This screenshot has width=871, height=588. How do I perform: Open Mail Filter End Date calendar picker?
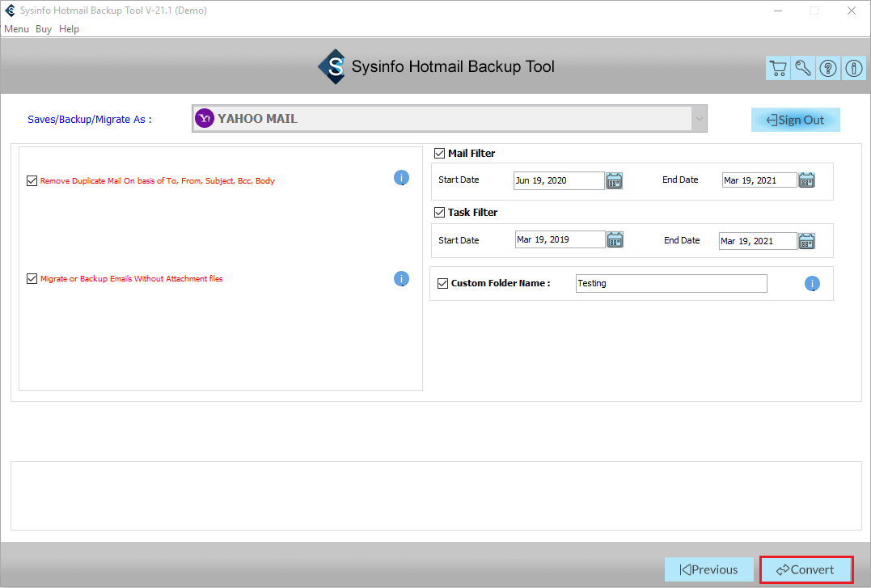[x=806, y=180]
